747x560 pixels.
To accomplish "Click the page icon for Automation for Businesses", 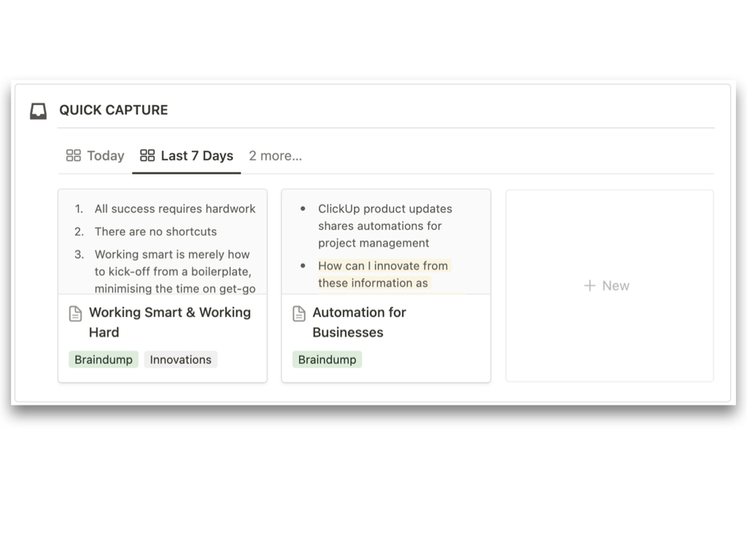I will [299, 313].
